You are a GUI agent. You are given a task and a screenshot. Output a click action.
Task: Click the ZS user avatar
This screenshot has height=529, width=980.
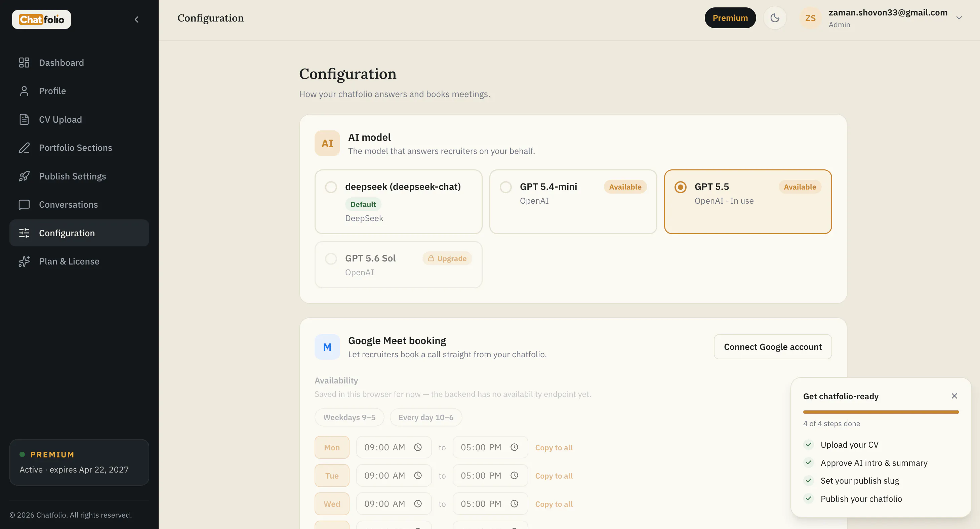[x=810, y=18]
